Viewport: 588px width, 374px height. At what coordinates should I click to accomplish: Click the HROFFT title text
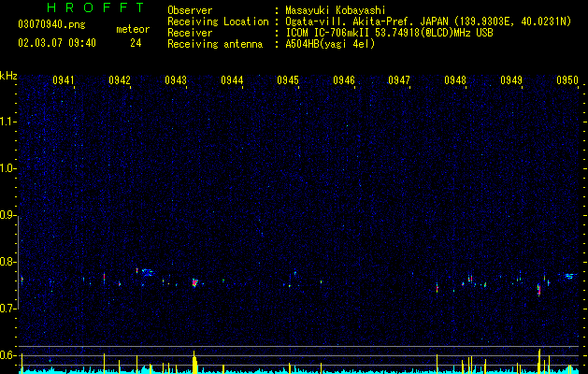point(95,7)
